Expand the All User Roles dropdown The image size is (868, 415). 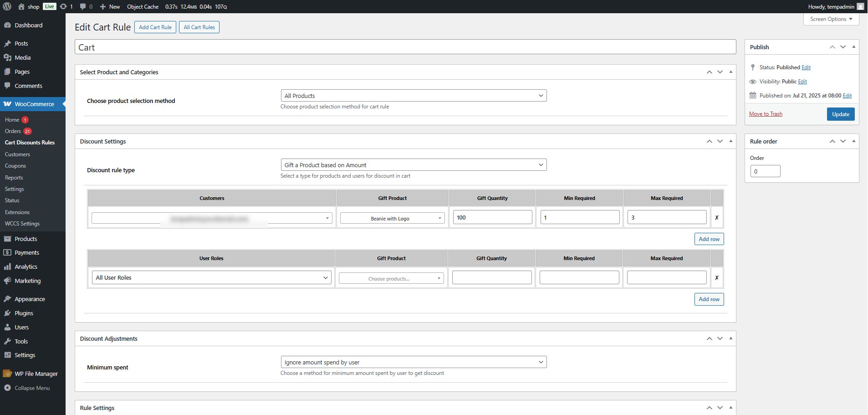pyautogui.click(x=212, y=278)
